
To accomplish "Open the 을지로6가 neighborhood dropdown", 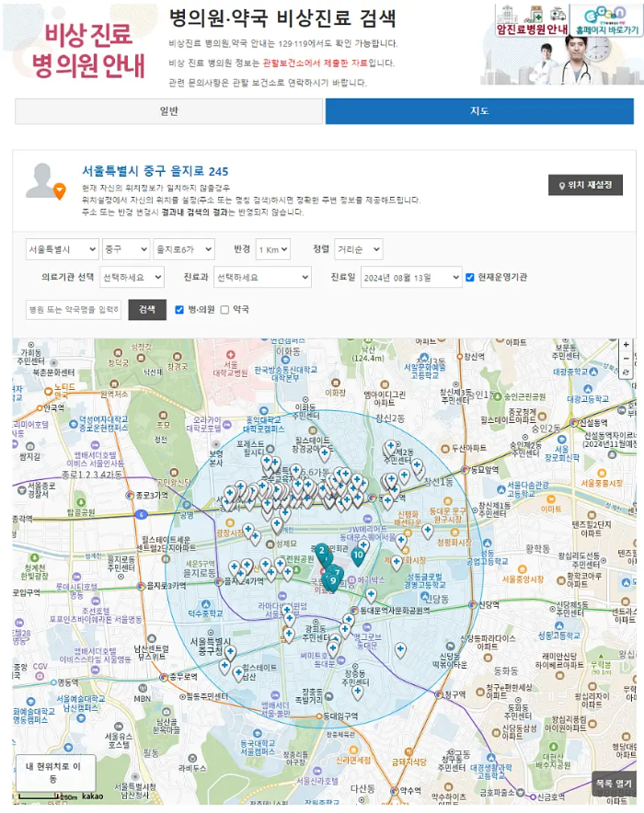I will pos(184,249).
